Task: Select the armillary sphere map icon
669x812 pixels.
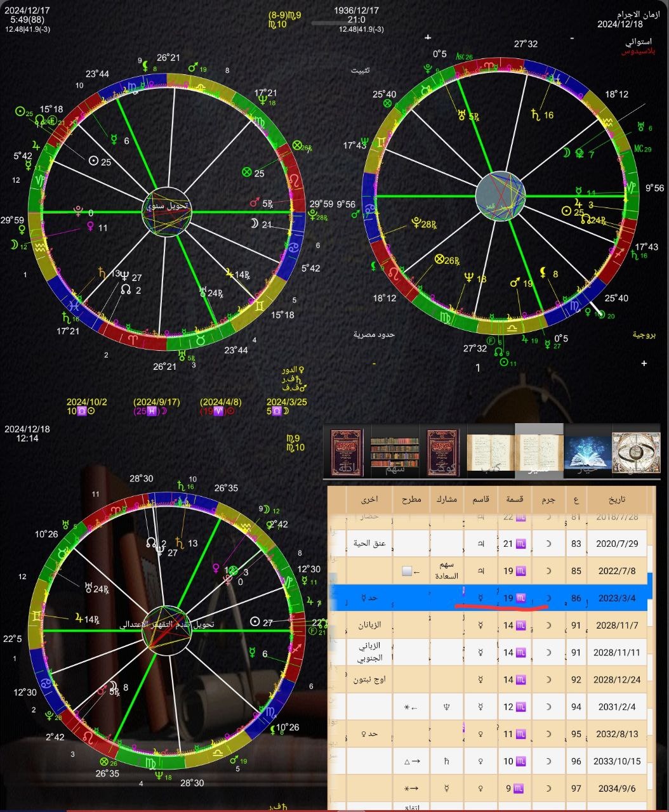Action: (635, 452)
